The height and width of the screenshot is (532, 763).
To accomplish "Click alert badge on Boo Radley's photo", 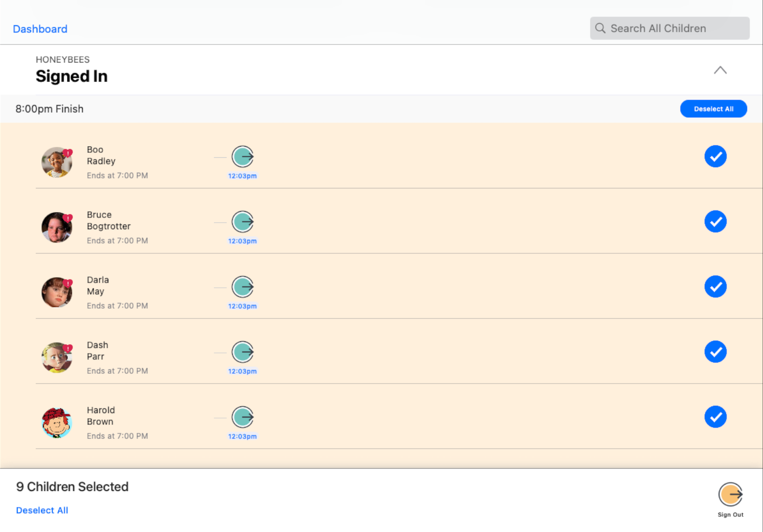I will coord(68,153).
